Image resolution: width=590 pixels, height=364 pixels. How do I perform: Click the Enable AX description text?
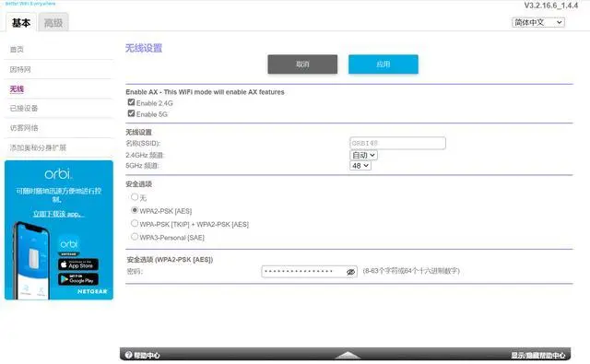click(x=205, y=92)
